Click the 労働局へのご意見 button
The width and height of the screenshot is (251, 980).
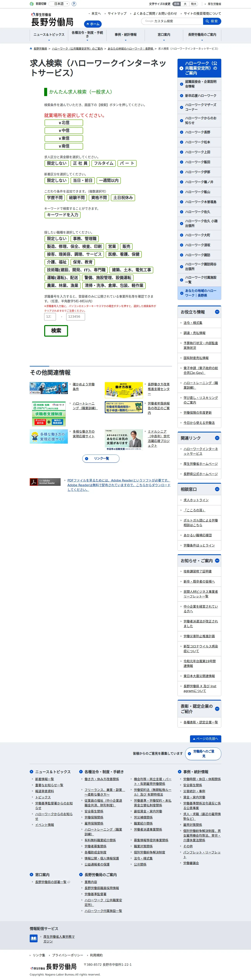point(203,754)
